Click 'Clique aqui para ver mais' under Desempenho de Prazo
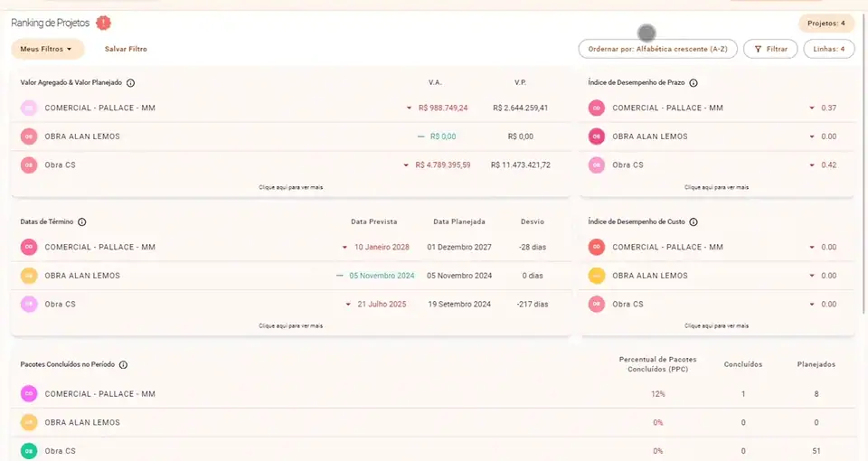Screen dimensions: 868x461 coord(716,187)
